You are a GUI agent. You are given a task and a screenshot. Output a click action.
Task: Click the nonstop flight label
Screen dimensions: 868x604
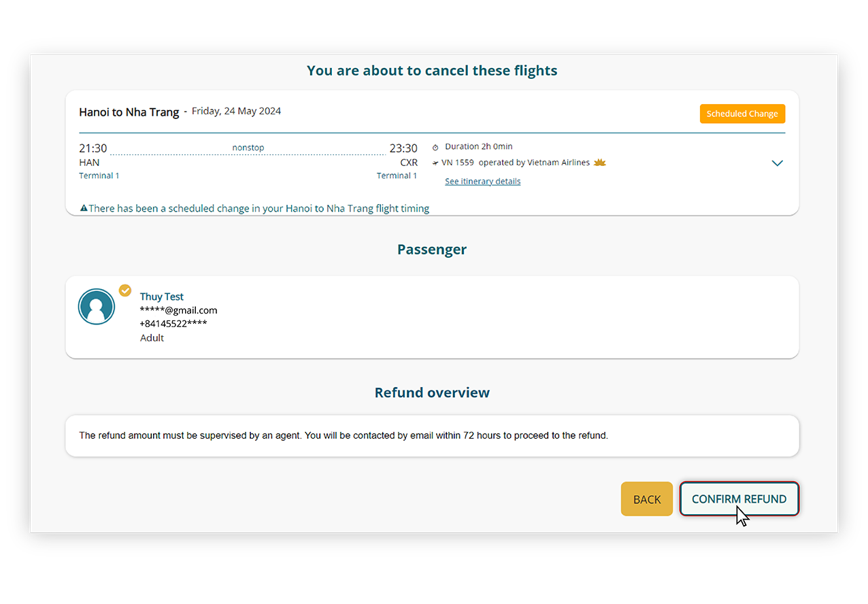click(x=248, y=148)
